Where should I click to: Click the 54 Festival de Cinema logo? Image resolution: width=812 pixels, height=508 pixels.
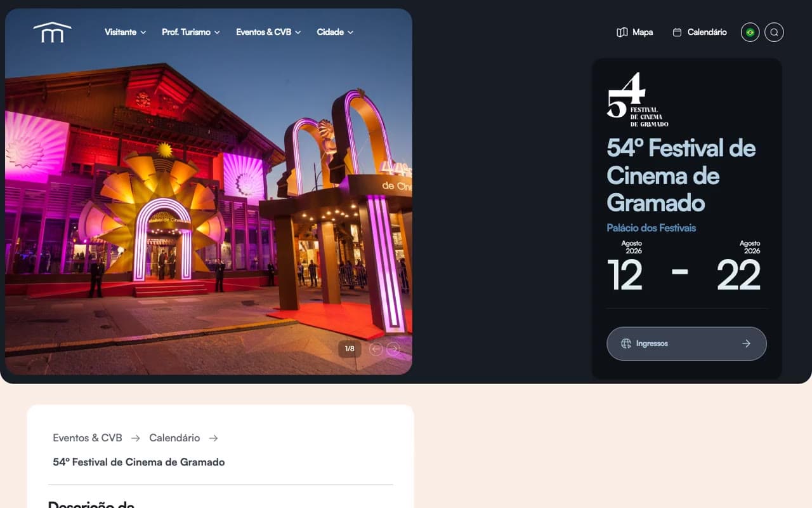[x=637, y=99]
